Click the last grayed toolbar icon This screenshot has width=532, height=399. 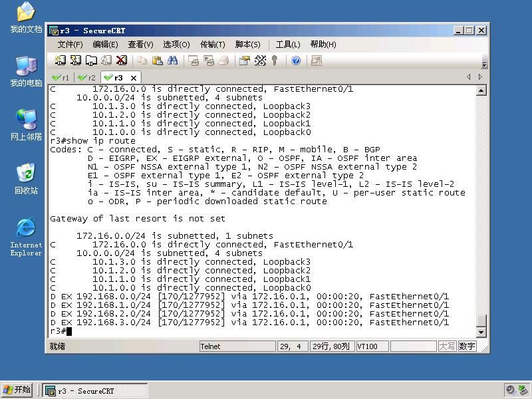click(x=317, y=61)
